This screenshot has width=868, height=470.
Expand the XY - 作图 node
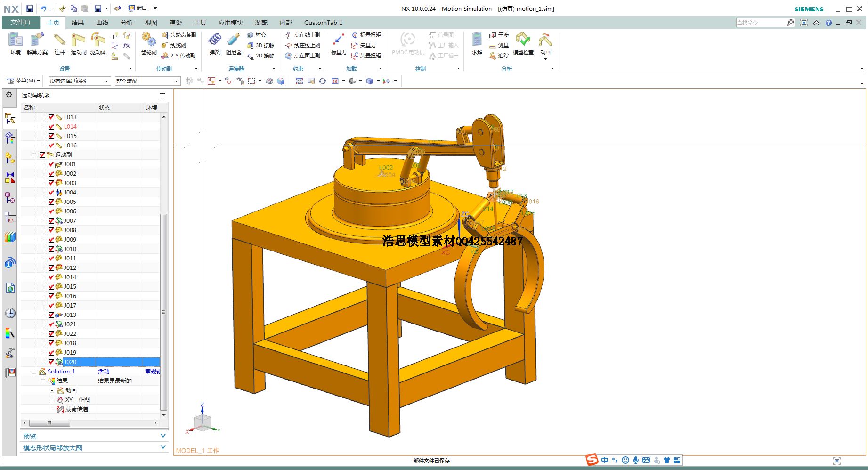[x=52, y=399]
